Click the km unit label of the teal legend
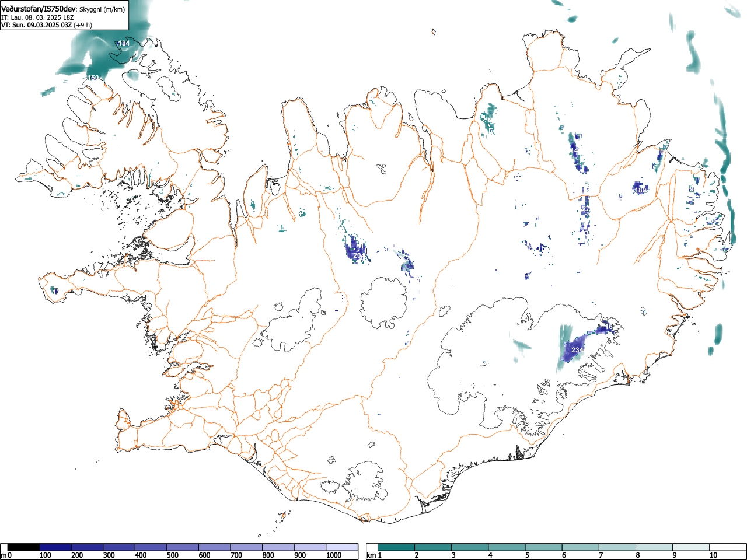This screenshot has height=560, width=747. pyautogui.click(x=371, y=556)
